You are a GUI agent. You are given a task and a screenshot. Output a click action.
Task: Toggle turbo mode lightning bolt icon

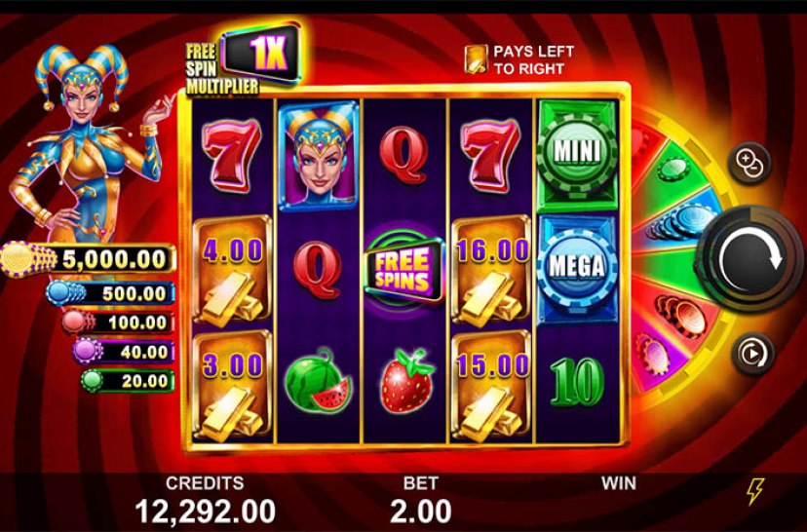tap(755, 491)
